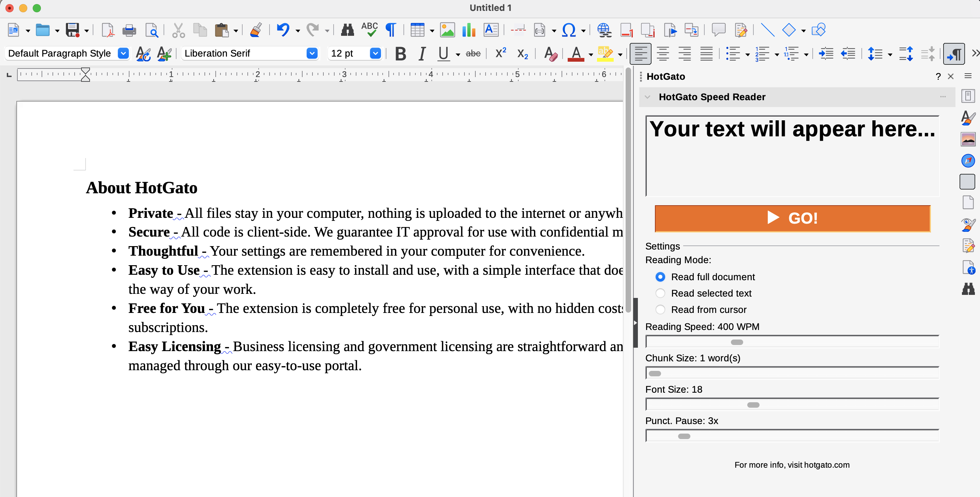Adjust the Chunk Size slider
This screenshot has height=497, width=980.
tap(793, 373)
